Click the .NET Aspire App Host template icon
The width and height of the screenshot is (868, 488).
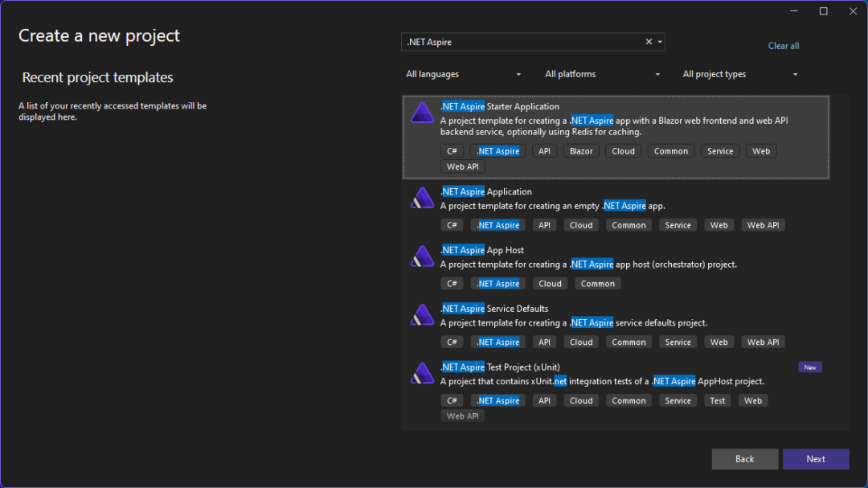(x=423, y=256)
